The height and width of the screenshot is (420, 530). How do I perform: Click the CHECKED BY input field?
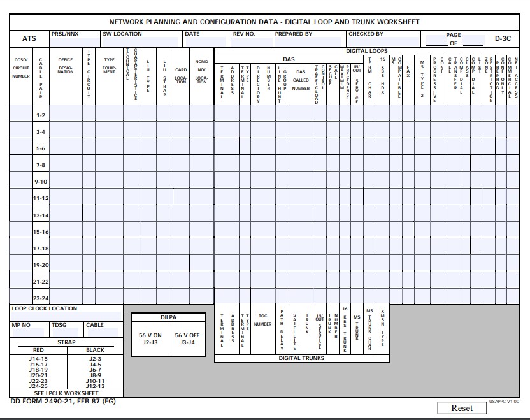[x=383, y=42]
